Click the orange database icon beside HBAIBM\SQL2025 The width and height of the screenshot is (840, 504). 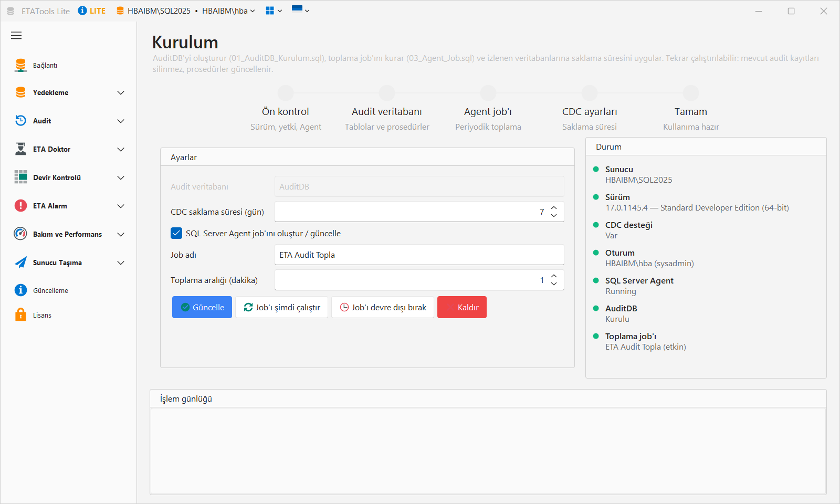point(120,10)
